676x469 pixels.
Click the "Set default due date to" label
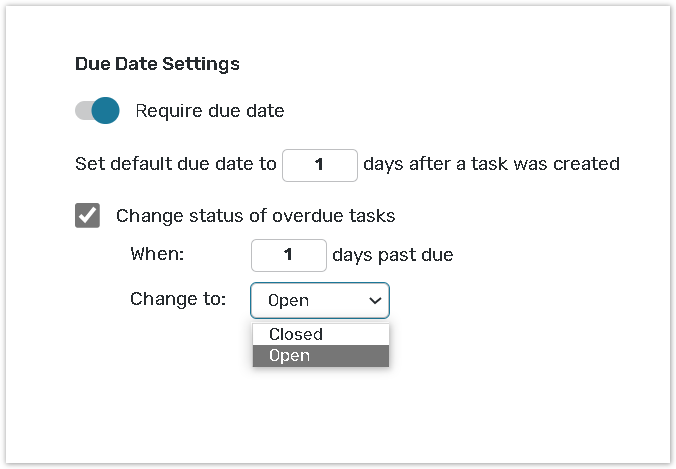pos(175,164)
